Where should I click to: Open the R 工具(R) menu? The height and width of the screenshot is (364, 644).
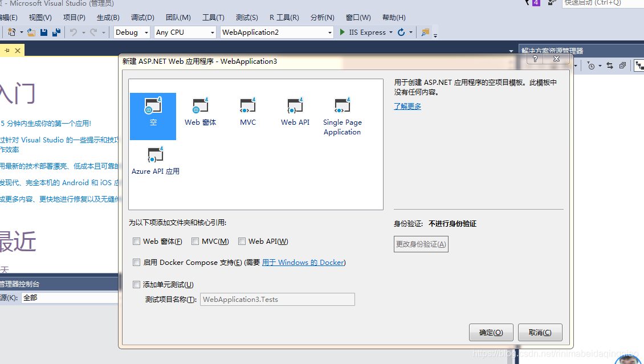tap(284, 18)
